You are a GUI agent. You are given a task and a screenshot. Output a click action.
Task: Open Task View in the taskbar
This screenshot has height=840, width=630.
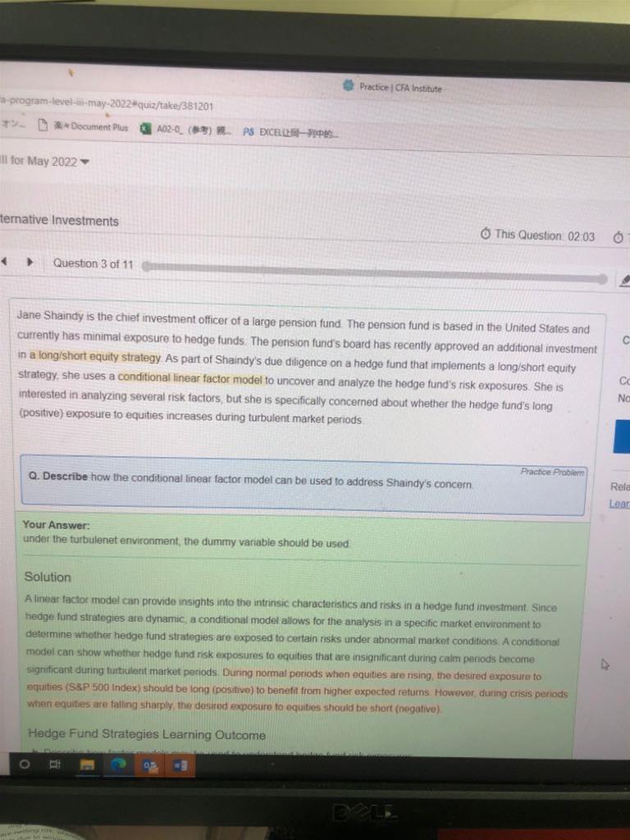[55, 765]
